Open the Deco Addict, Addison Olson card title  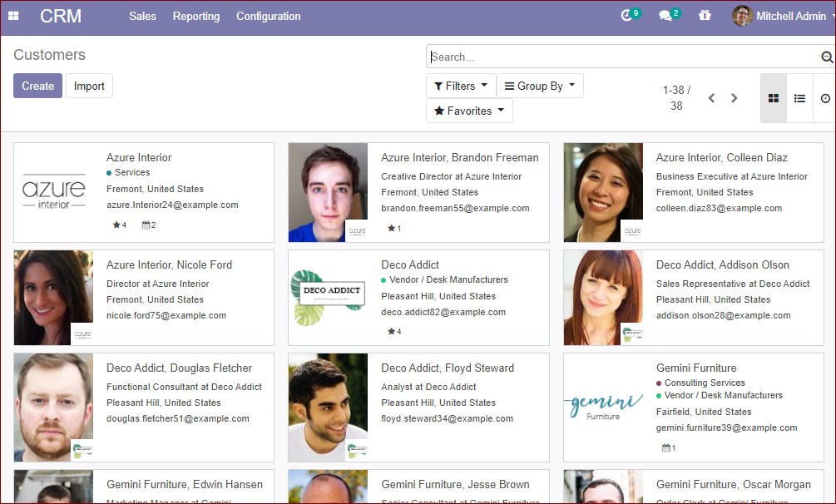point(722,265)
